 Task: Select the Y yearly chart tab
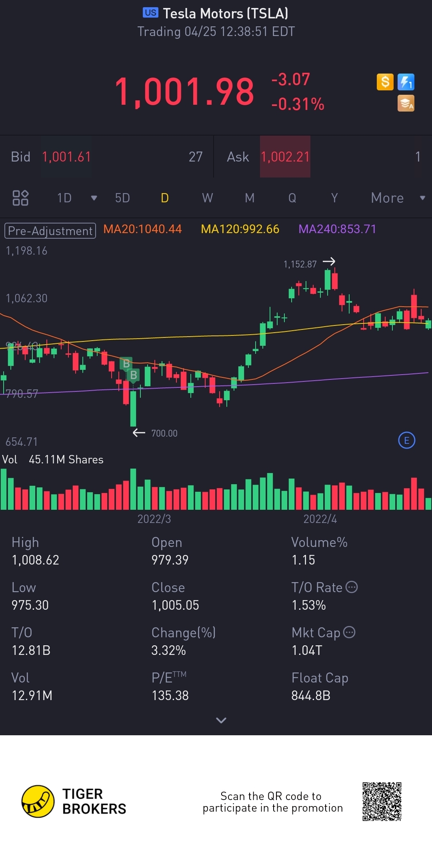coord(334,198)
